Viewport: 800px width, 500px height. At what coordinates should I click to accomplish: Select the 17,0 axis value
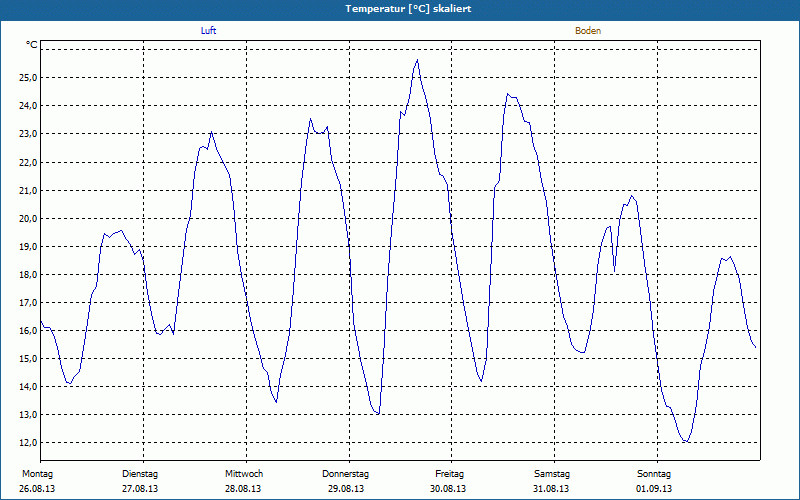click(x=28, y=303)
